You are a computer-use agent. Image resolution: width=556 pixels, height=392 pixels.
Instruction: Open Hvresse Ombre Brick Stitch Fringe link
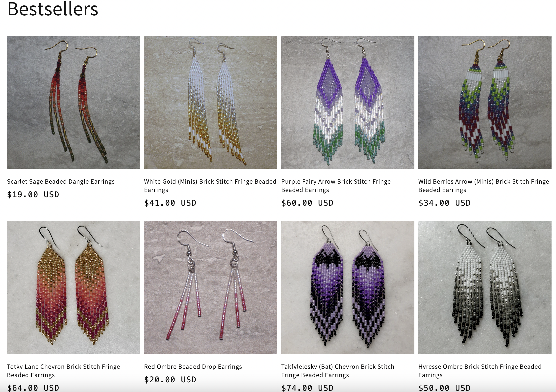click(x=480, y=371)
